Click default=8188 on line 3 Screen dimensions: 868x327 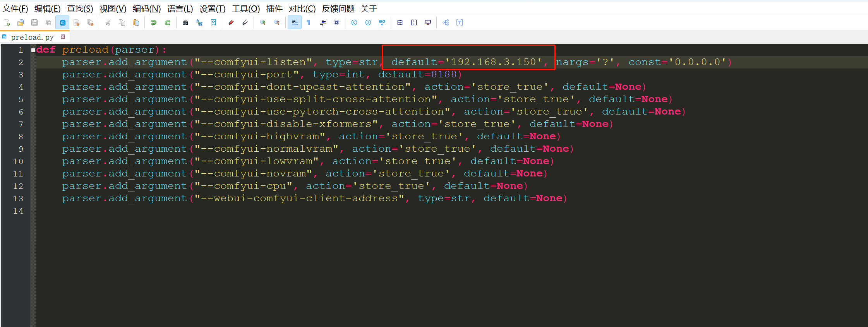[x=417, y=74]
